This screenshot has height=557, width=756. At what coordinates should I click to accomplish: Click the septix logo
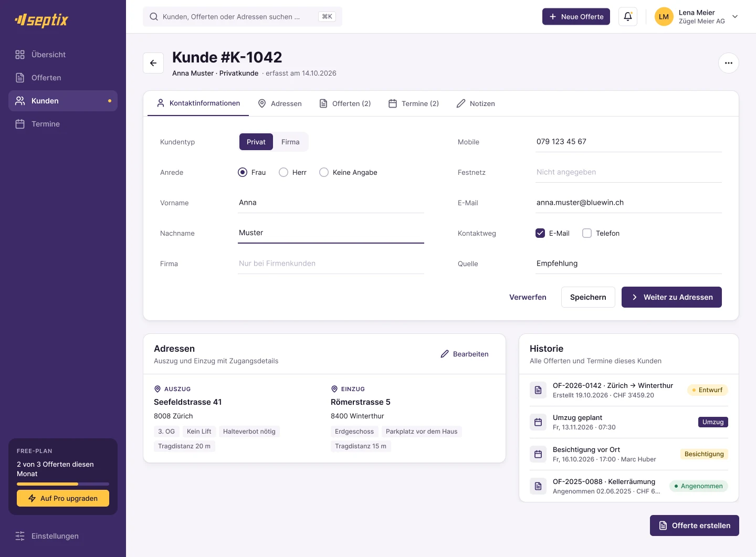[x=41, y=20]
